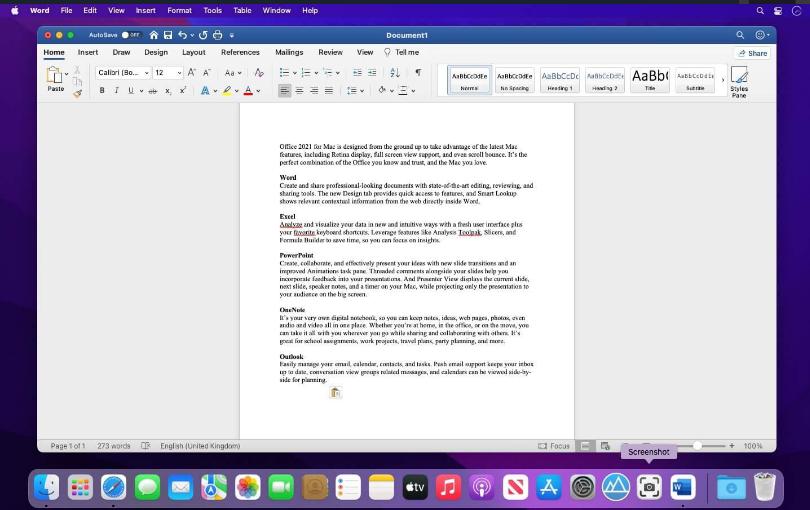Click 273 words count
This screenshot has height=510, width=810.
pyautogui.click(x=114, y=445)
